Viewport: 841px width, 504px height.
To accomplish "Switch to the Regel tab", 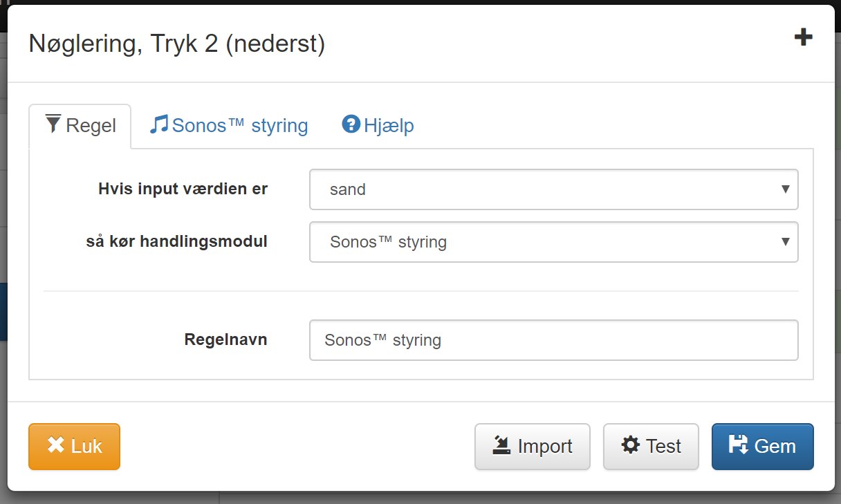I will [80, 126].
